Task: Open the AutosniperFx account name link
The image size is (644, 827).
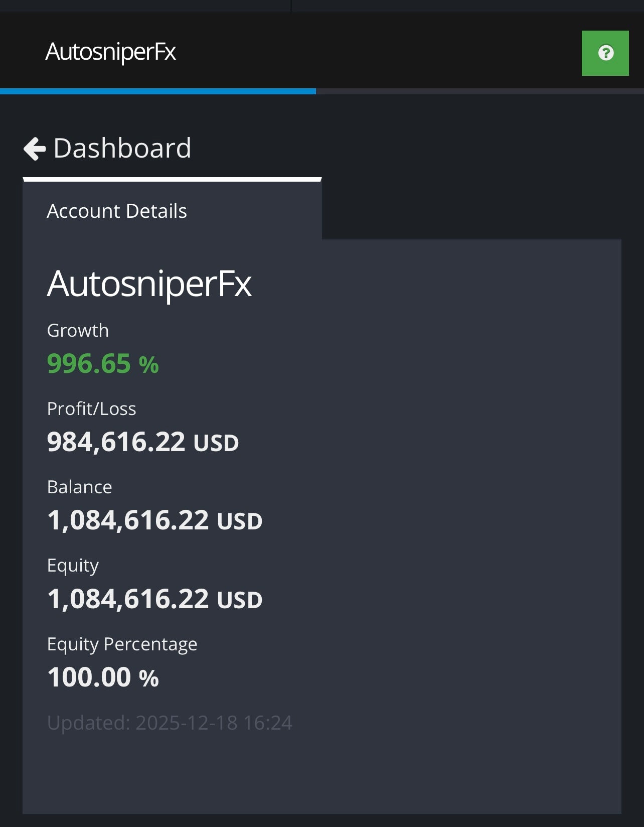Action: coord(149,285)
